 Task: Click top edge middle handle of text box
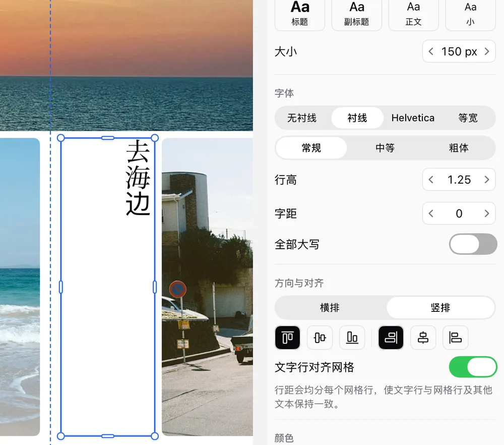pyautogui.click(x=108, y=138)
